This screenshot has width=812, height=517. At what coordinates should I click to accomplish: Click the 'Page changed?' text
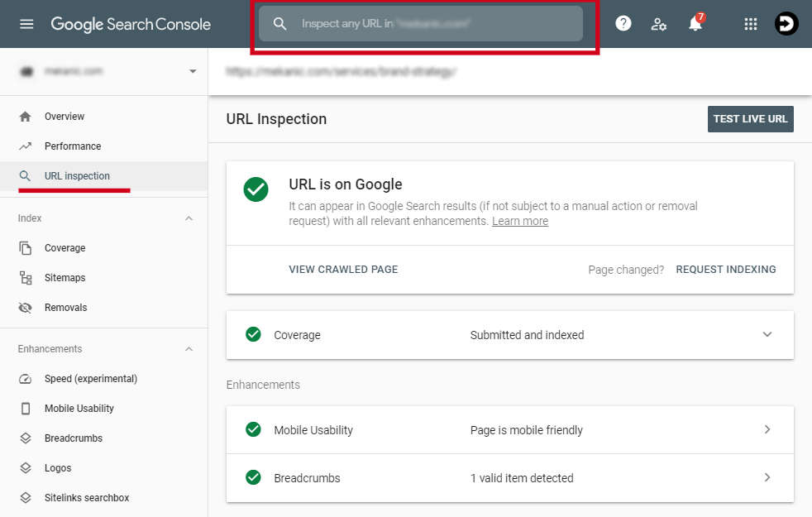pyautogui.click(x=626, y=270)
